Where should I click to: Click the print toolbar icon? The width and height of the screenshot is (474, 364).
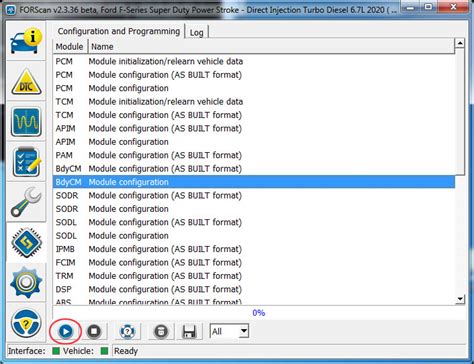(x=161, y=331)
